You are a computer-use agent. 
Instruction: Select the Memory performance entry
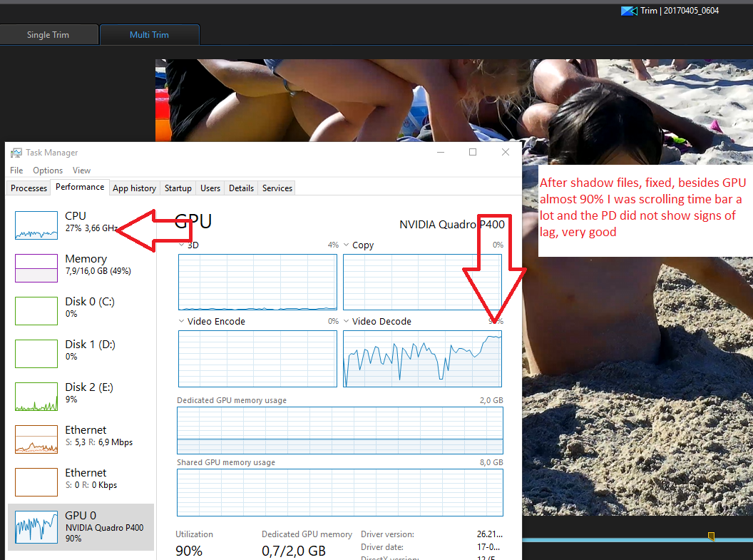(81, 268)
